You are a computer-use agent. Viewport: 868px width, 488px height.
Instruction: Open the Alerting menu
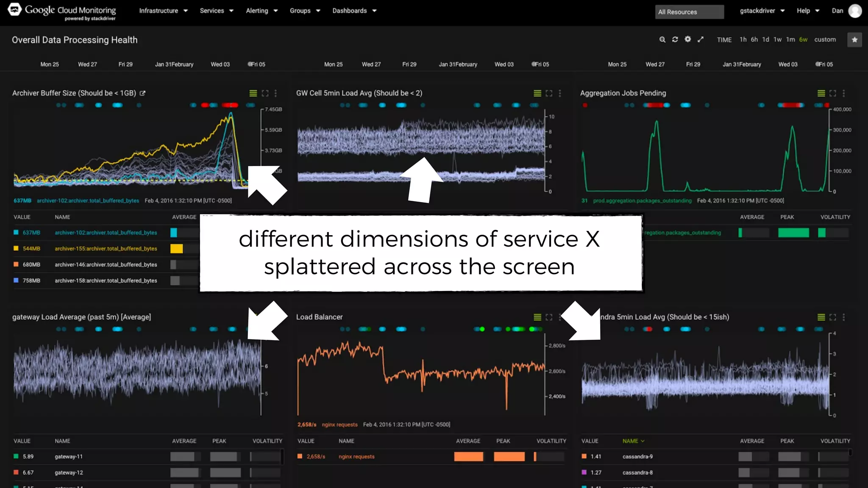(262, 11)
